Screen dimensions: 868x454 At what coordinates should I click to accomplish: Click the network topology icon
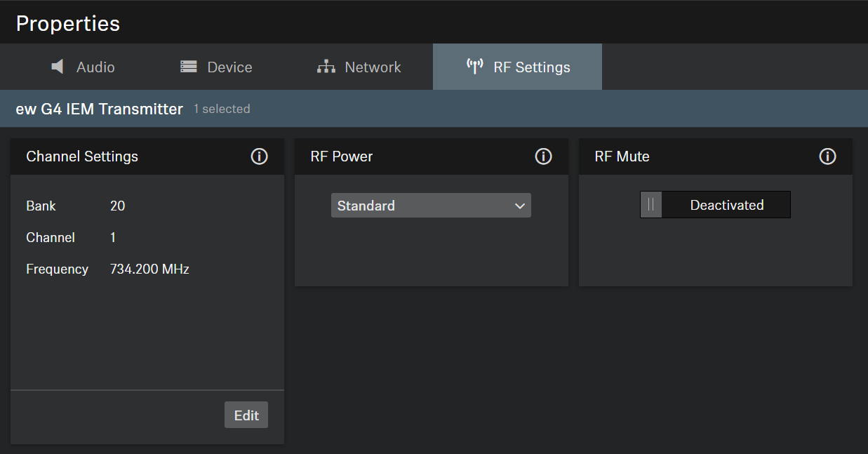coord(326,67)
